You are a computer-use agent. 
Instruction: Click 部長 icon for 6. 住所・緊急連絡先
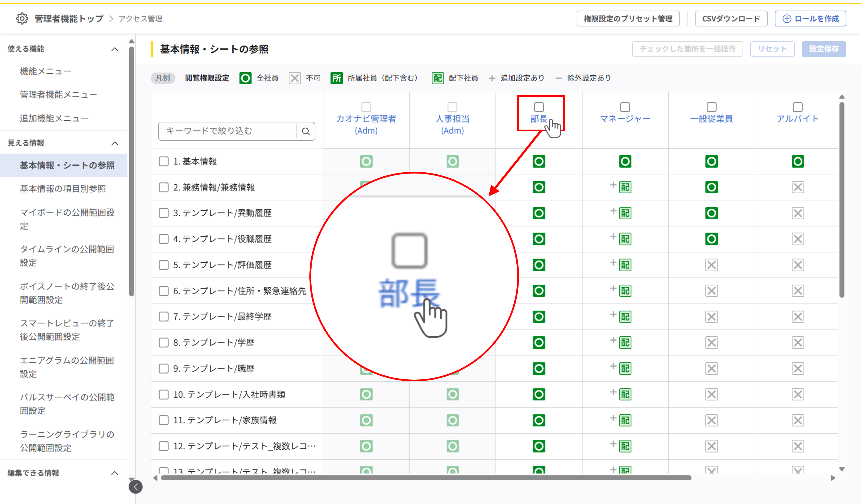click(x=539, y=291)
